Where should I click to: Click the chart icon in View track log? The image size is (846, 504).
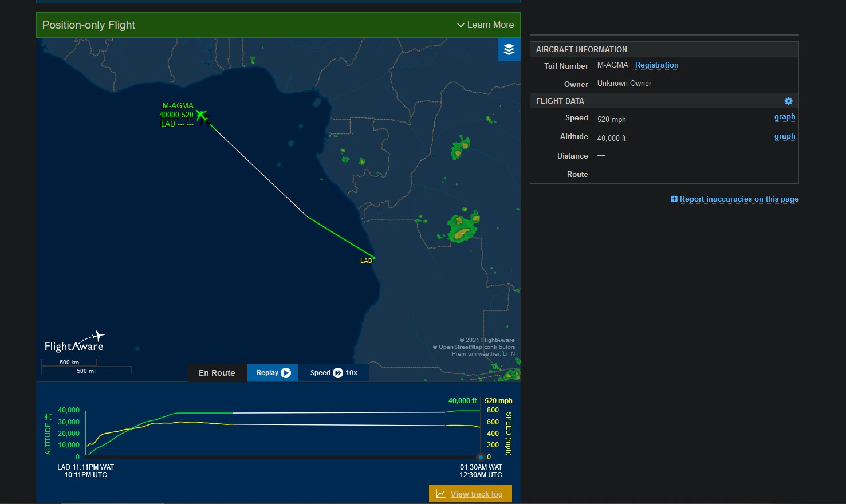click(440, 494)
